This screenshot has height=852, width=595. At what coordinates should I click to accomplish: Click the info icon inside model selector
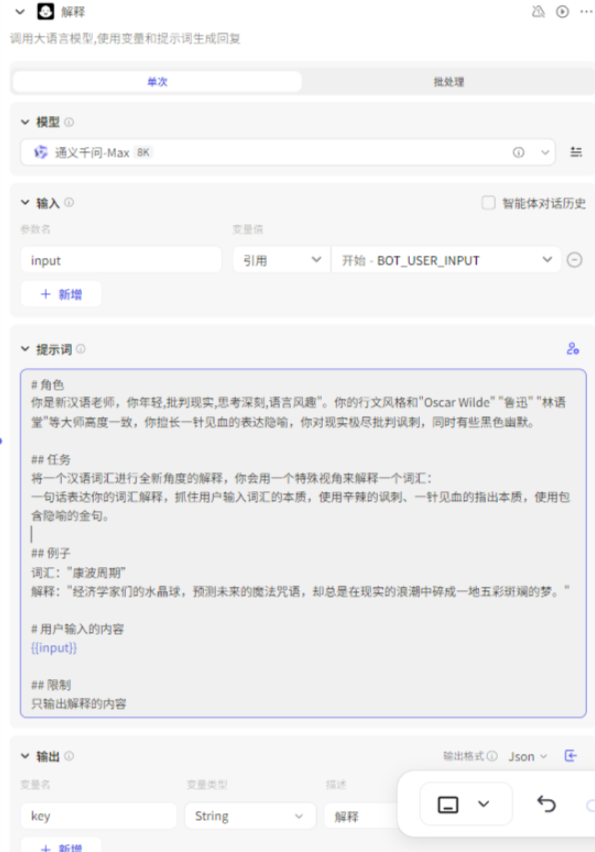pos(518,153)
